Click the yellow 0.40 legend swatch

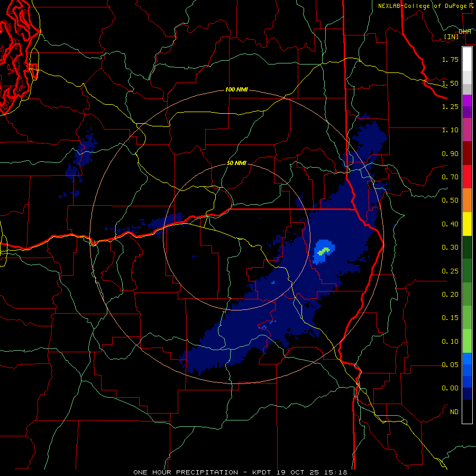click(467, 224)
